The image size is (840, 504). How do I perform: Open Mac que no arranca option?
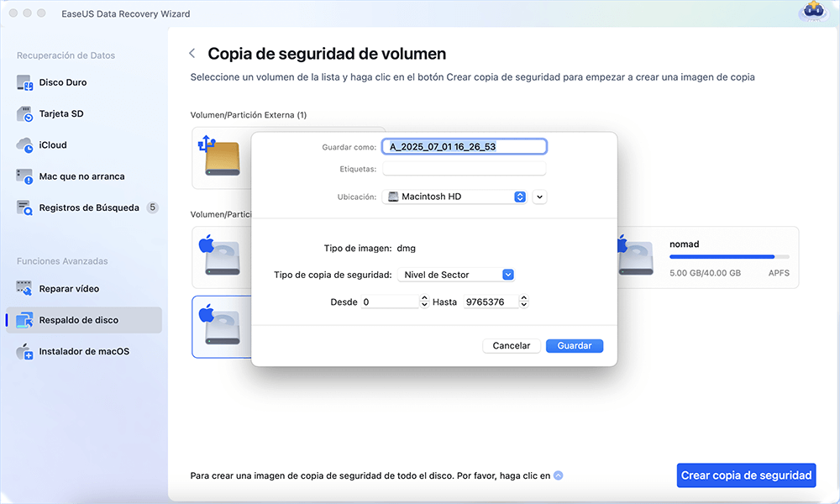point(83,176)
